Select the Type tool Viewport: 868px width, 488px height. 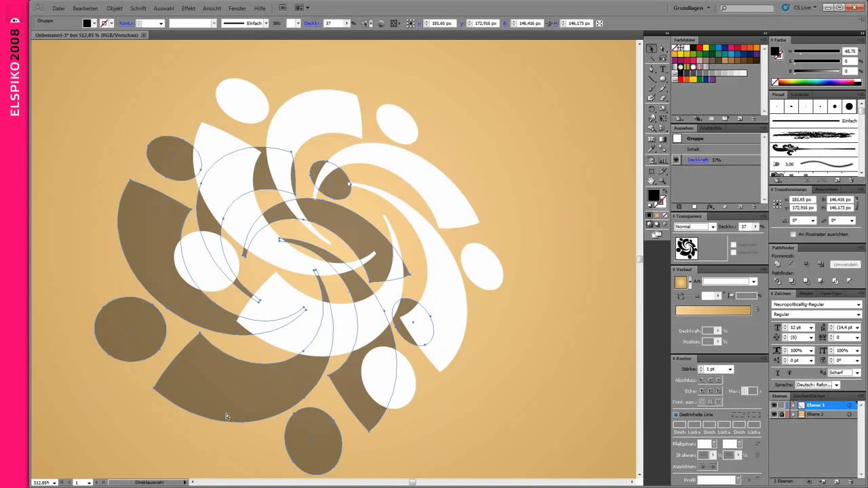pyautogui.click(x=661, y=68)
